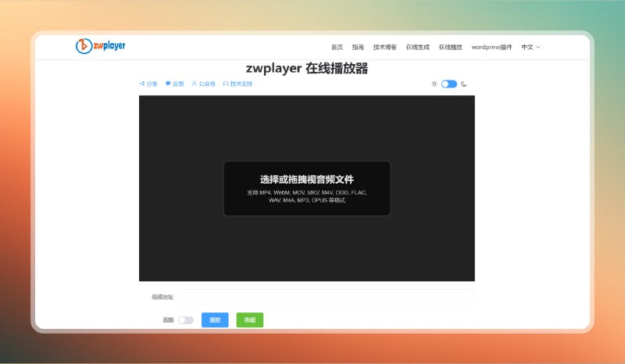
Task: Click the green 收藏 button
Action: (250, 319)
